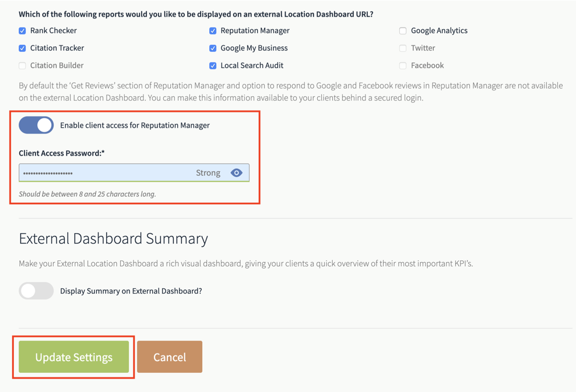Click the 'Enable client access for Reputation Manager' label
This screenshot has width=576, height=392.
click(135, 126)
